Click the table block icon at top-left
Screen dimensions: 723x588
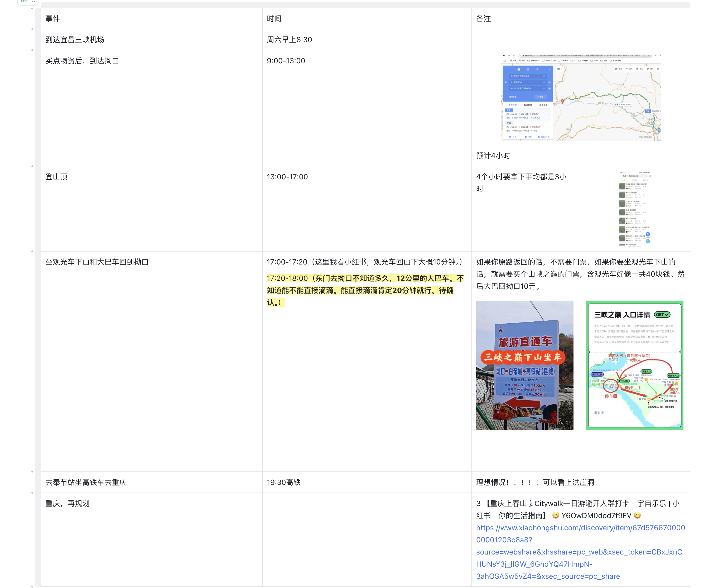tap(24, 1)
